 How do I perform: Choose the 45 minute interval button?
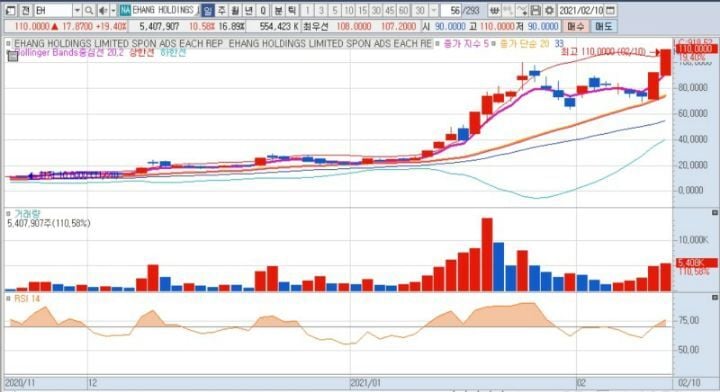(390, 10)
